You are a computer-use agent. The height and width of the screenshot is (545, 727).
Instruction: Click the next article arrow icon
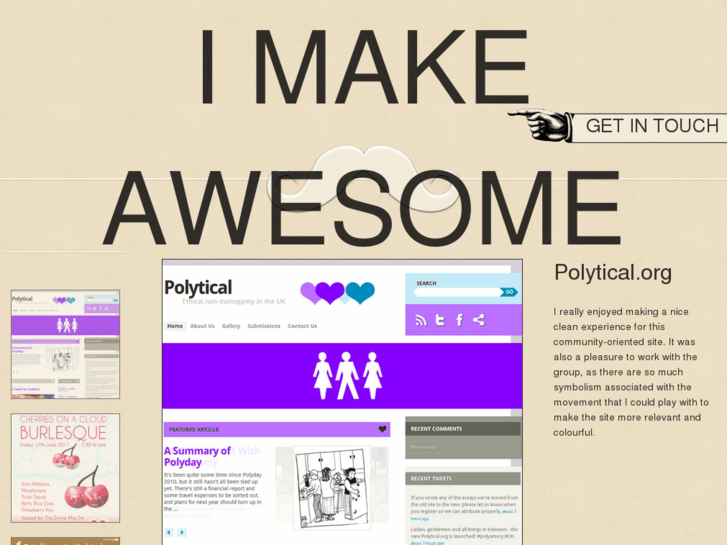tap(182, 532)
